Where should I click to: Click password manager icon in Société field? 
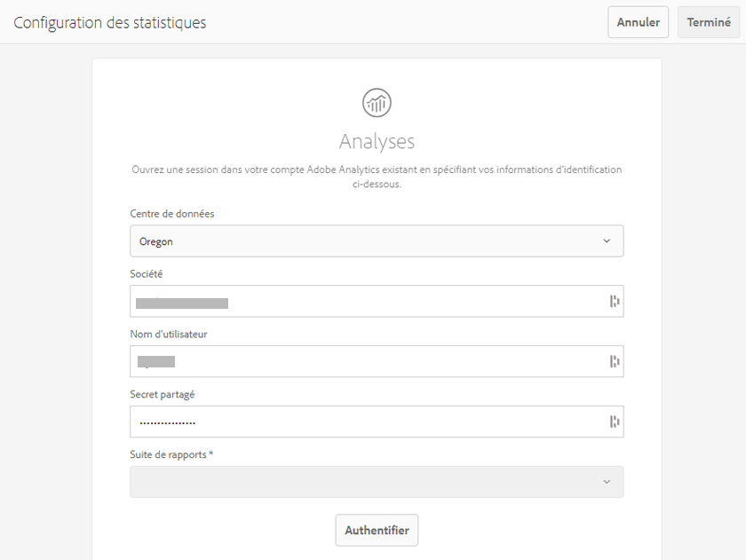(614, 302)
